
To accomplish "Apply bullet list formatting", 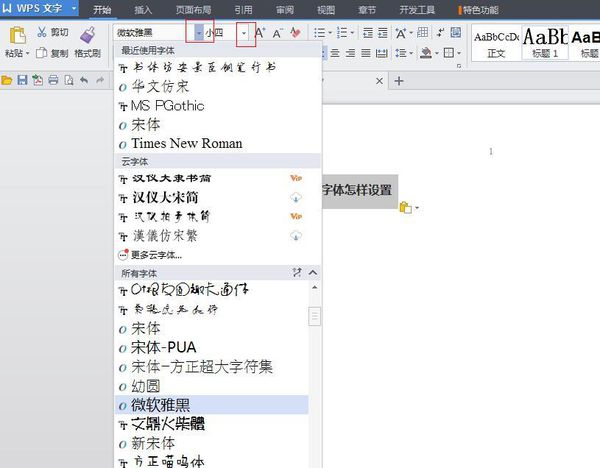I will (x=319, y=33).
